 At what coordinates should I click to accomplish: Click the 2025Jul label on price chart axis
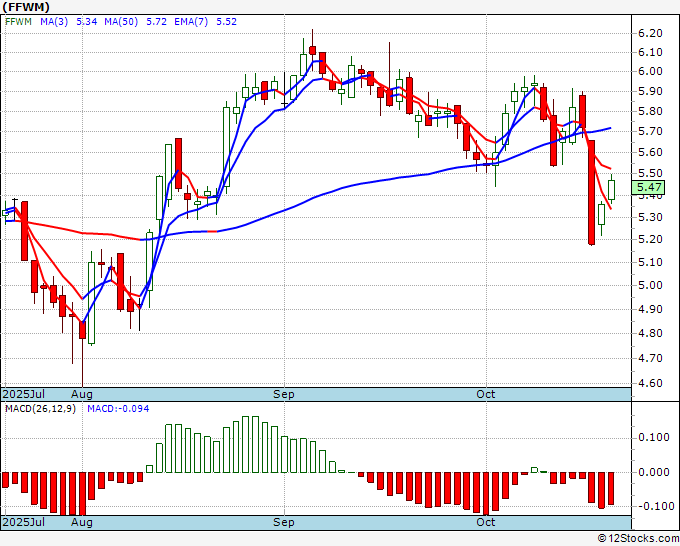pos(24,394)
